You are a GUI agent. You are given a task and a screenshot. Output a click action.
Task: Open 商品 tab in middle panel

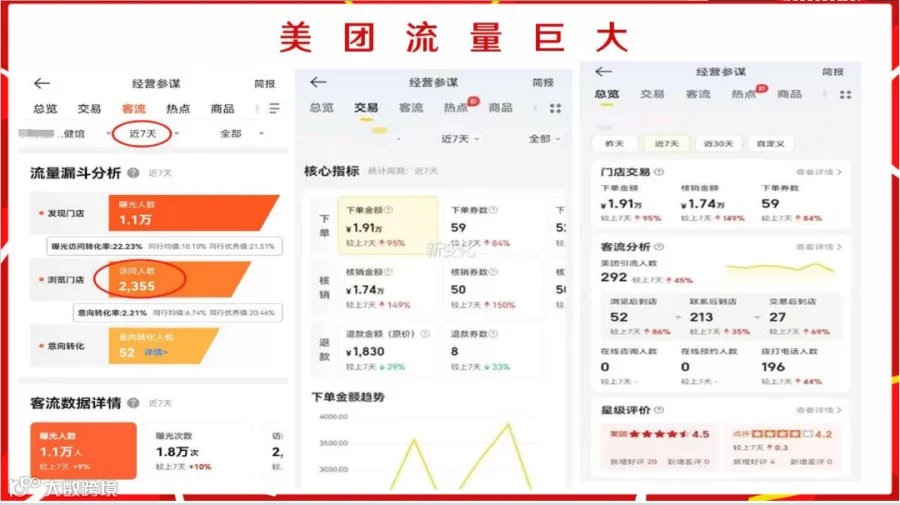point(501,107)
